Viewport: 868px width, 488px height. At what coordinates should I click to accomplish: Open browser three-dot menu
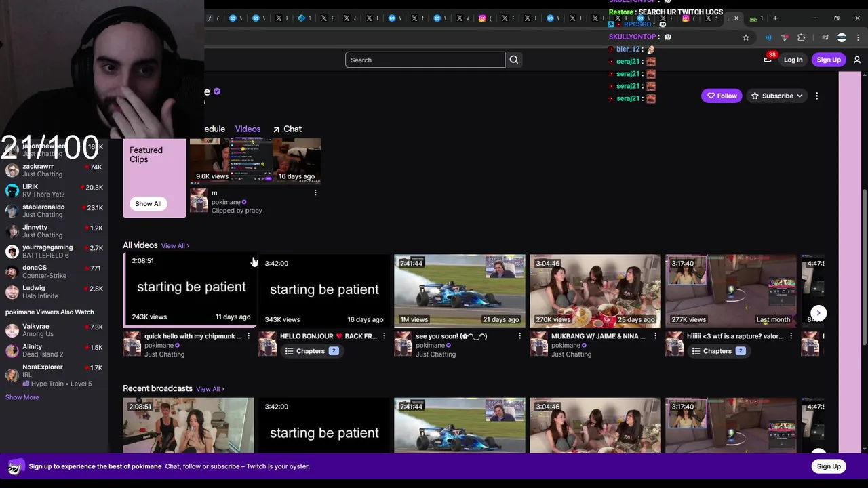[x=858, y=37]
